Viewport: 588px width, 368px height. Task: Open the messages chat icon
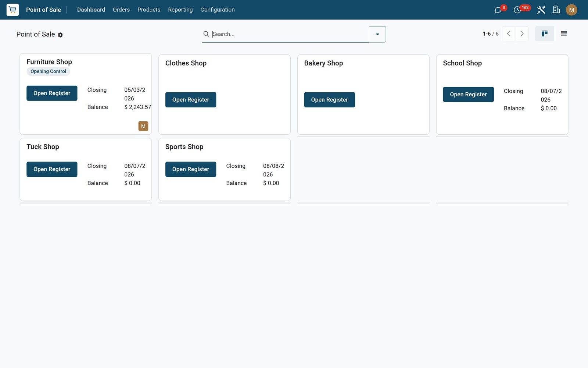498,10
